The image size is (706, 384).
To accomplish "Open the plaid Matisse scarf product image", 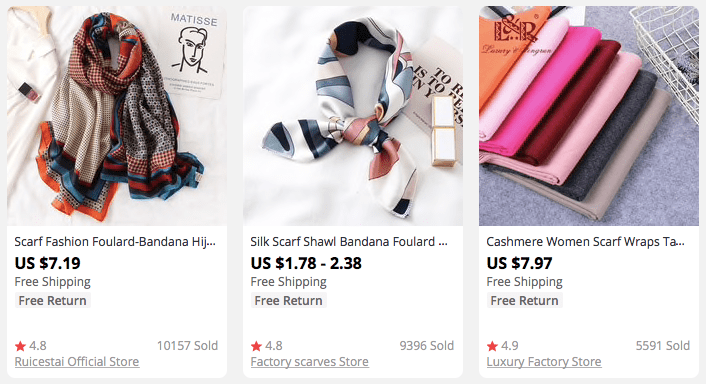I will [117, 116].
